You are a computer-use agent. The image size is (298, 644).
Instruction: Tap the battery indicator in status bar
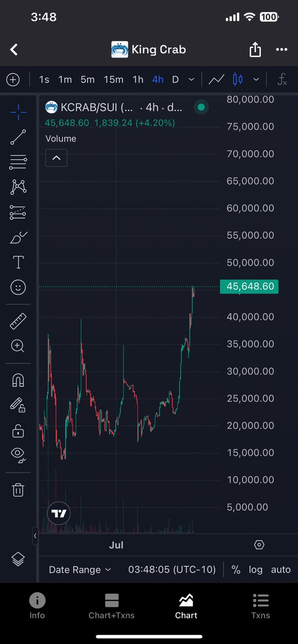click(x=268, y=17)
